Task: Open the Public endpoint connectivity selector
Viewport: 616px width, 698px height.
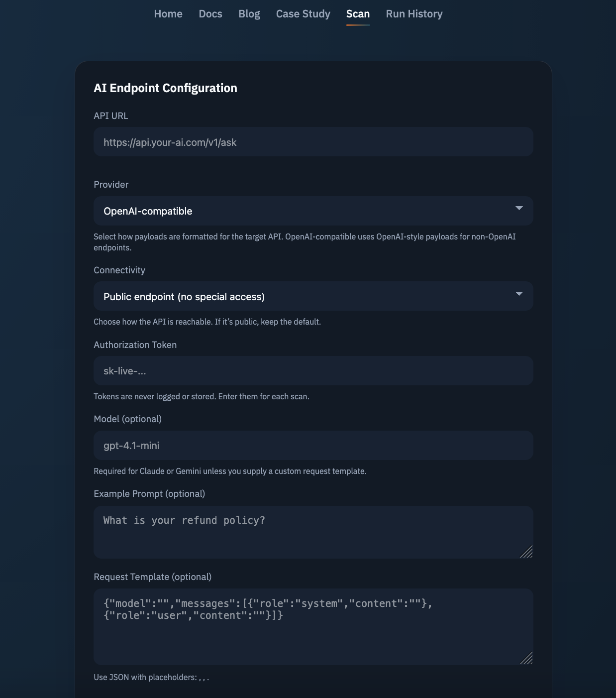Action: tap(299, 297)
